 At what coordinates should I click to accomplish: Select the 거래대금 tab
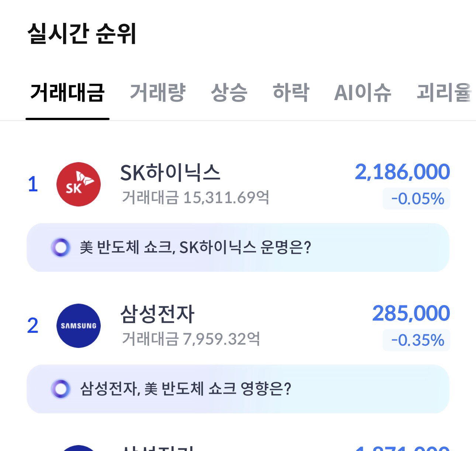click(x=68, y=92)
